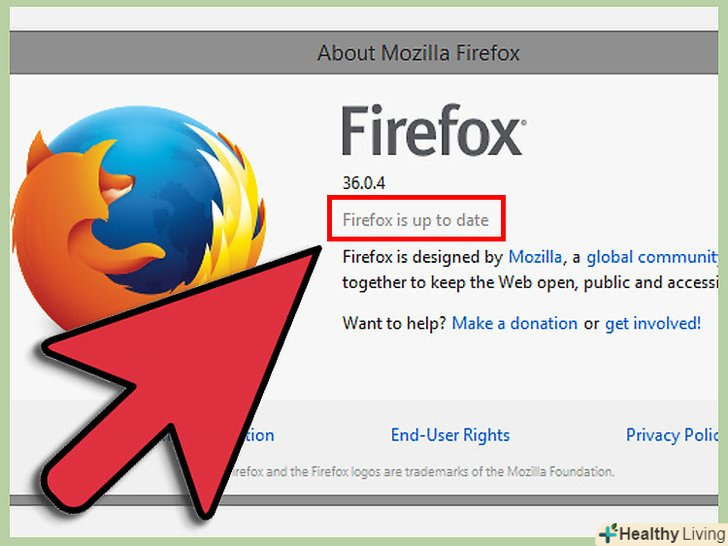
Task: Click the partially hidden Licensing Information link
Action: click(x=260, y=436)
